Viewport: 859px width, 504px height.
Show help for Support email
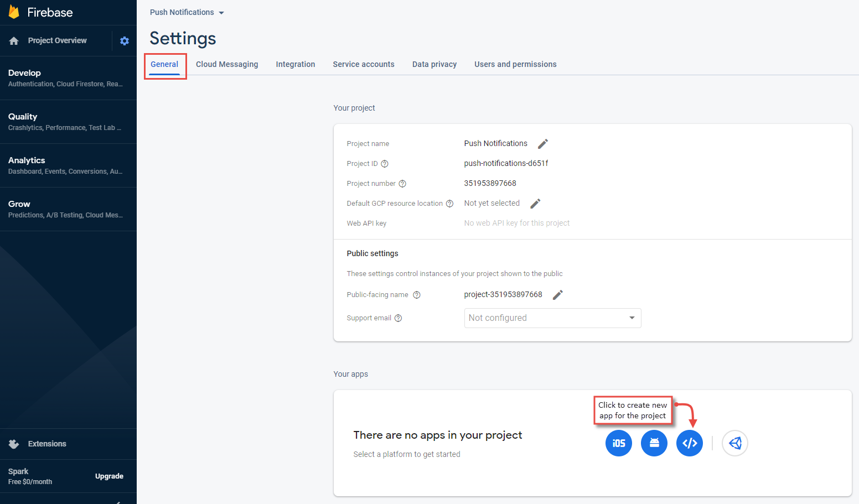pos(398,318)
